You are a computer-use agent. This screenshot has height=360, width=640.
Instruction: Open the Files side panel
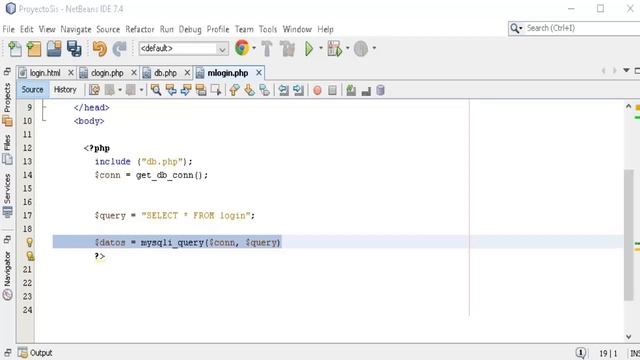pyautogui.click(x=7, y=149)
